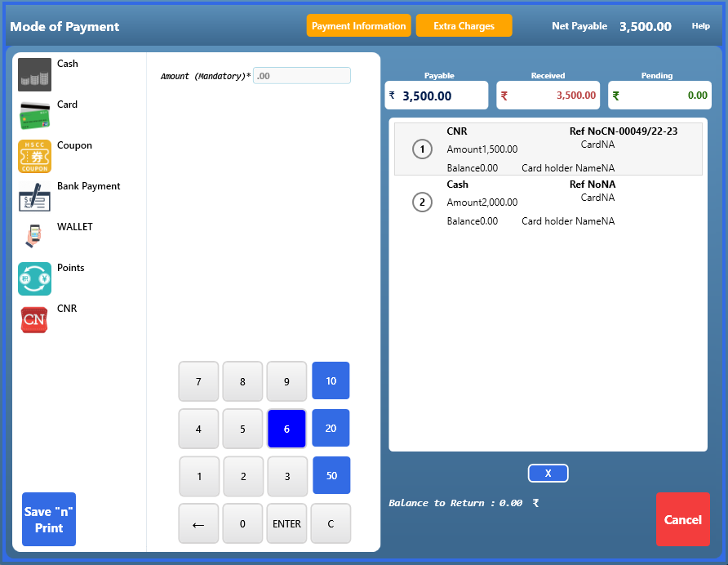
Task: Tap keypad digit 2
Action: 243,476
